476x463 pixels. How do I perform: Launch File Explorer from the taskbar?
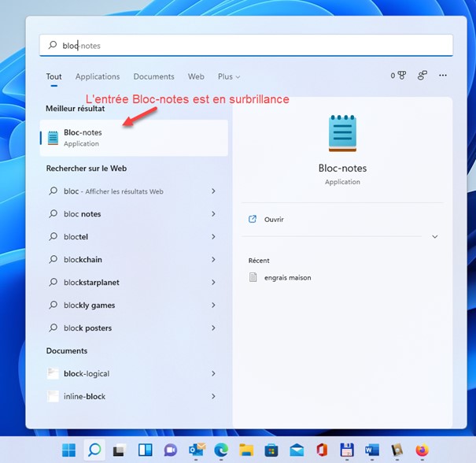tap(245, 450)
